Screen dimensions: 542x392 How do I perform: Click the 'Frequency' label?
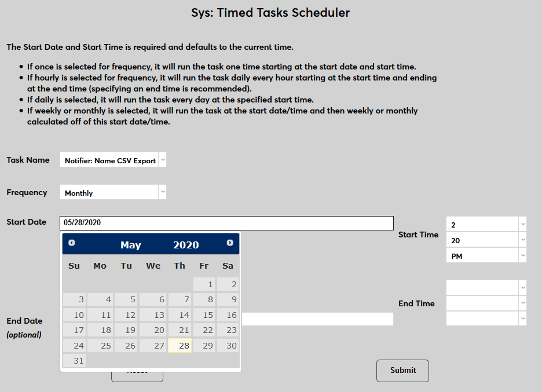pos(27,193)
